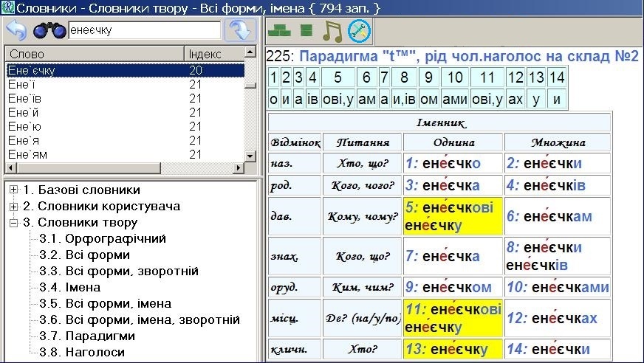Viewport: 644px width, 363px height.
Task: Click the green bricks wall icon
Action: pos(279,30)
